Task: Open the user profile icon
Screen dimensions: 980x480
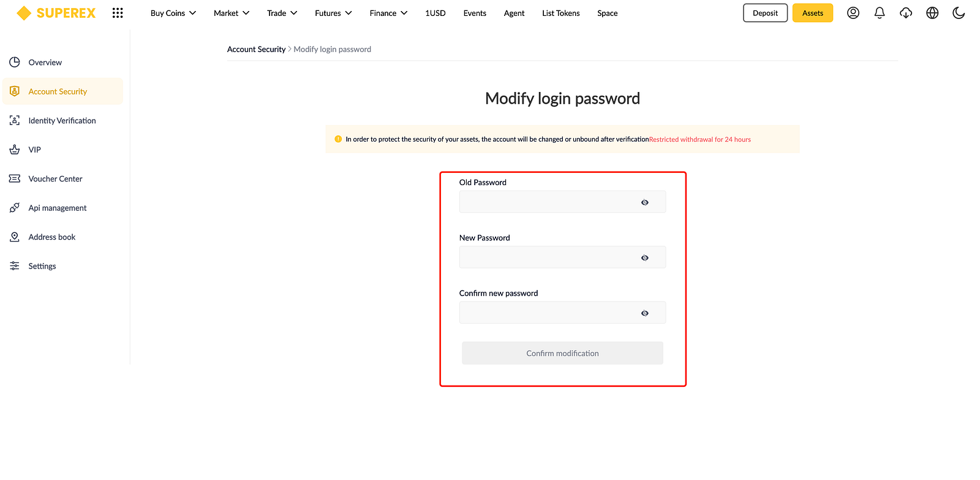Action: click(853, 13)
